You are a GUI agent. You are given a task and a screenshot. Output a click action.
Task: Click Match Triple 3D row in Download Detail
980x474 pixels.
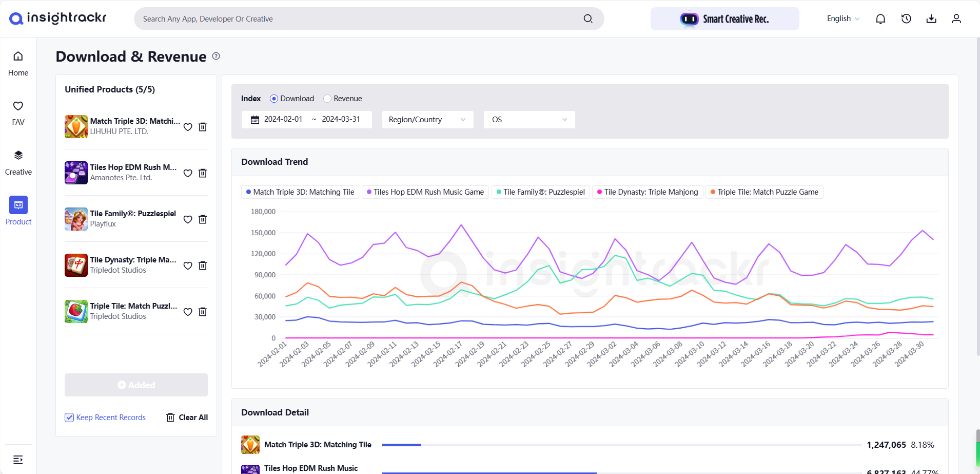[590, 445]
